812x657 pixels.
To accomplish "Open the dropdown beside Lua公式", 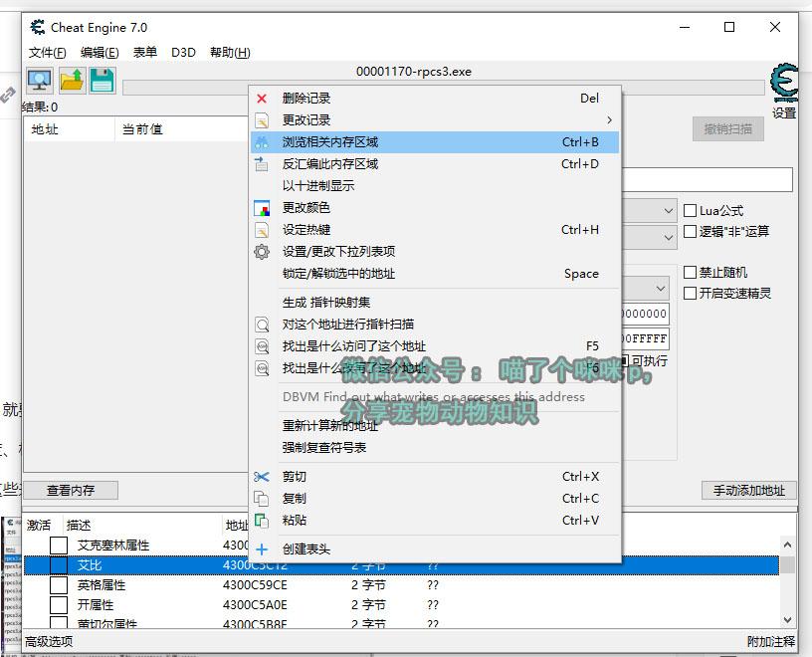I will click(x=668, y=211).
